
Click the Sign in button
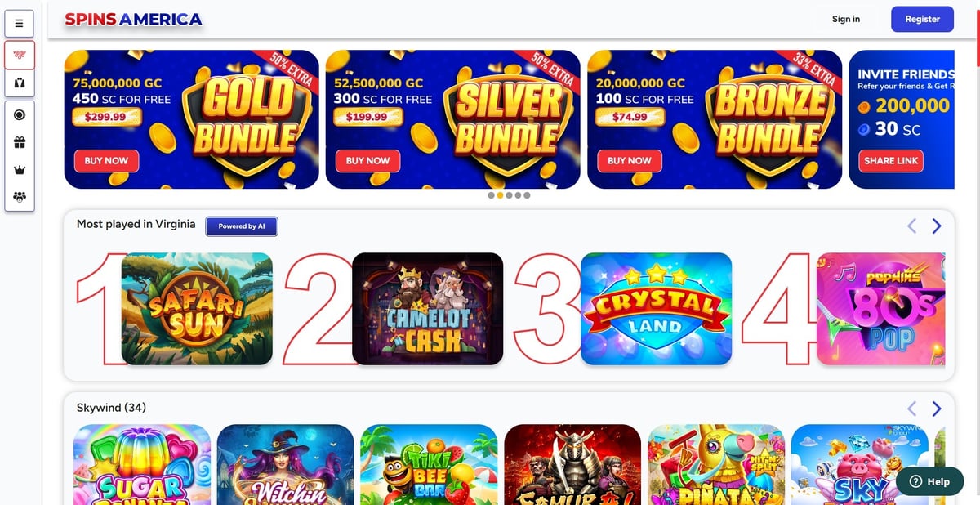pos(846,19)
